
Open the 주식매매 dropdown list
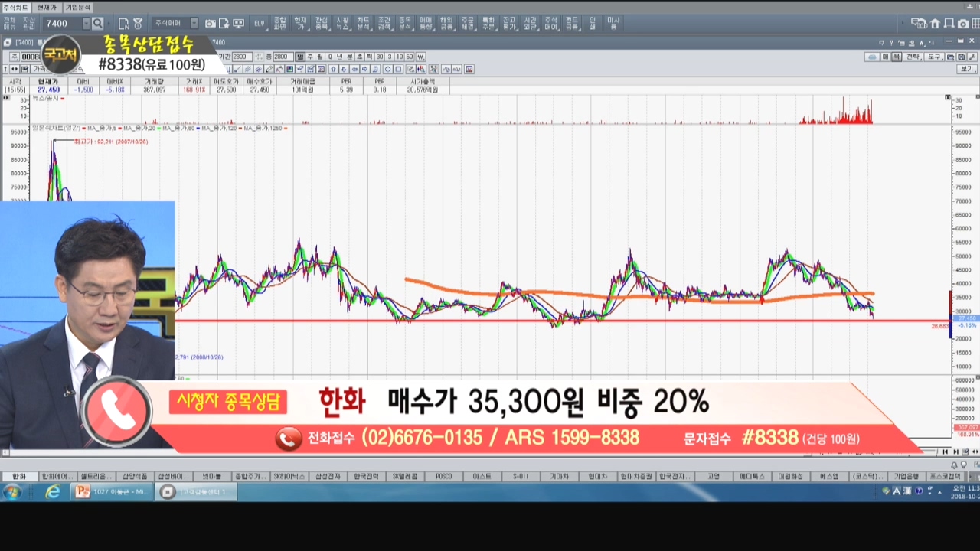click(194, 24)
